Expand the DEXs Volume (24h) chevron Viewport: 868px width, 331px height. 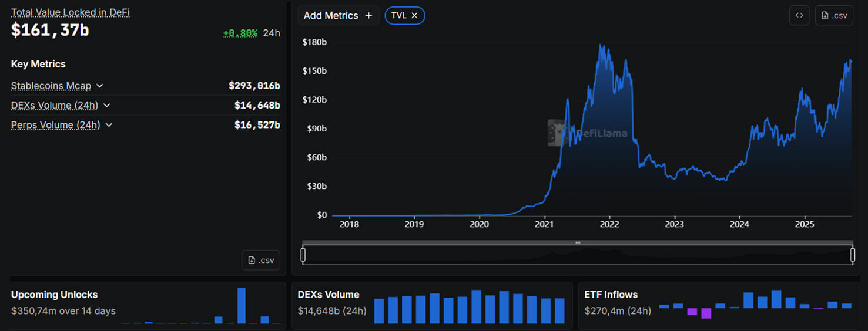click(107, 106)
